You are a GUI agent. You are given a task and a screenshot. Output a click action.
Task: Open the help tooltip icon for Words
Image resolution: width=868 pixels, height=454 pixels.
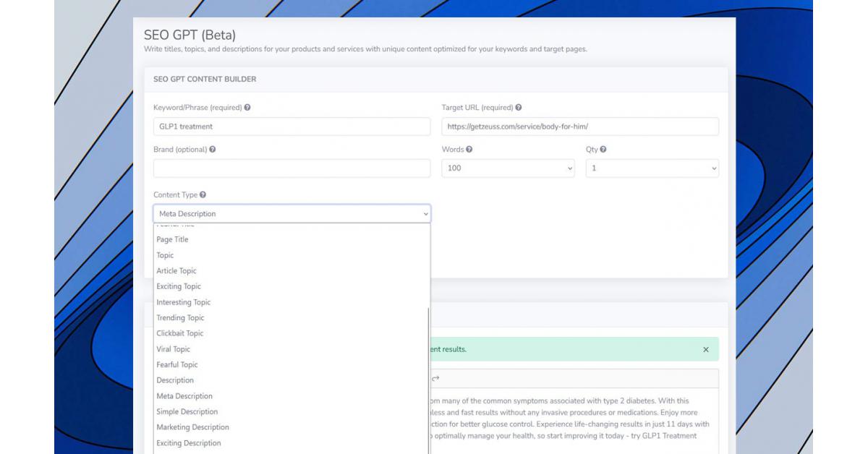click(469, 150)
